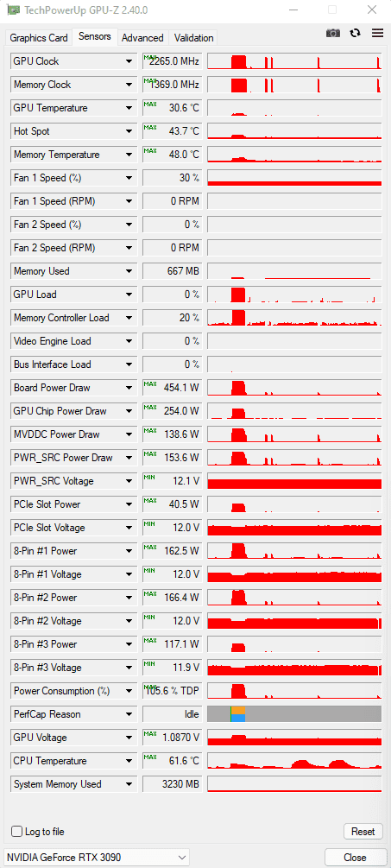
Task: Open the NVIDIA GeForce RTX 3090 GPU selector
Action: (96, 858)
